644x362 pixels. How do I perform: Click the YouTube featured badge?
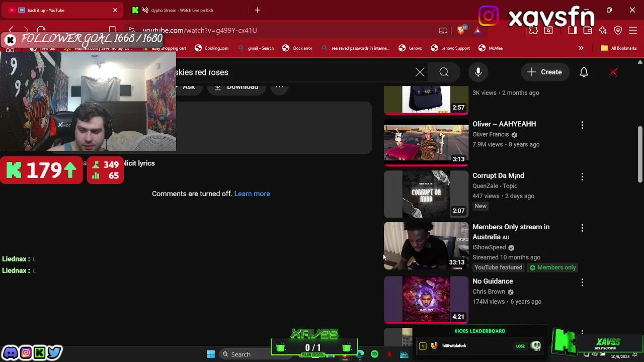point(498,267)
